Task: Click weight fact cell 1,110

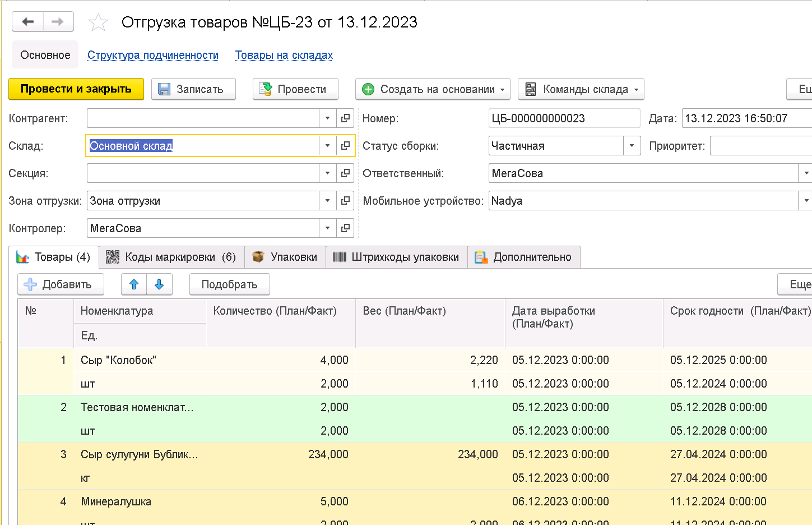Action: point(430,384)
